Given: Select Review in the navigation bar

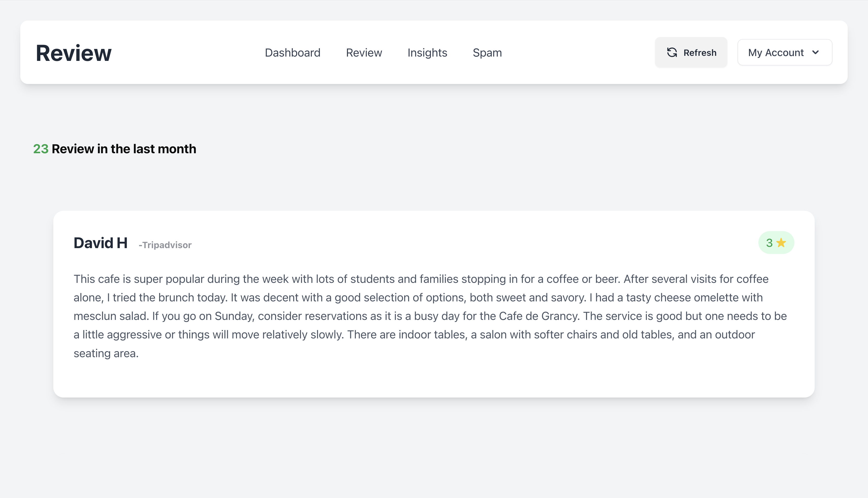Looking at the screenshot, I should tap(364, 53).
